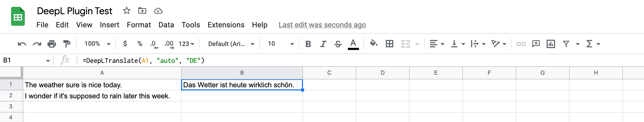Toggle strikethrough formatting
The image size is (644, 122).
pyautogui.click(x=338, y=44)
